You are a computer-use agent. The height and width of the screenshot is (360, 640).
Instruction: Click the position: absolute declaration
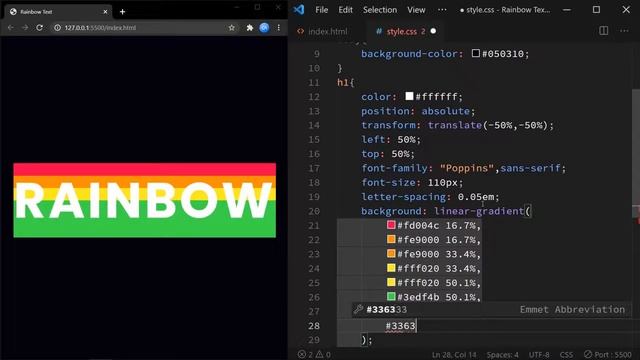418,111
